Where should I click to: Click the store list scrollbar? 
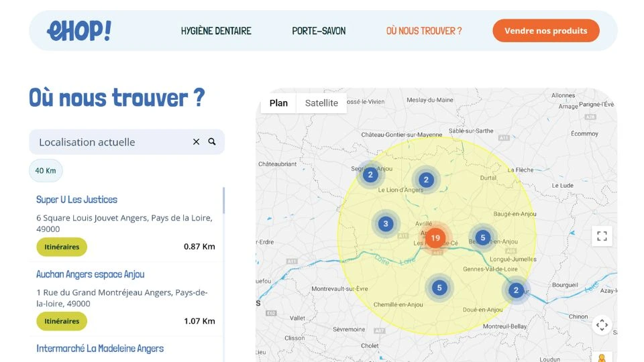point(224,200)
